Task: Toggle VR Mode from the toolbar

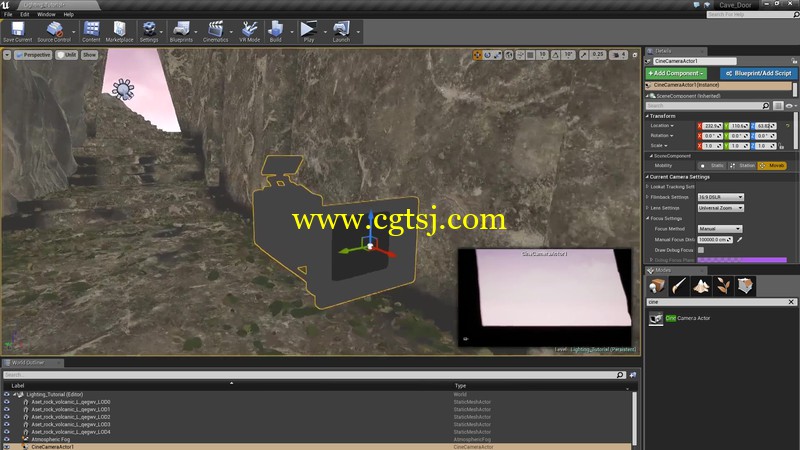Action: 249,32
